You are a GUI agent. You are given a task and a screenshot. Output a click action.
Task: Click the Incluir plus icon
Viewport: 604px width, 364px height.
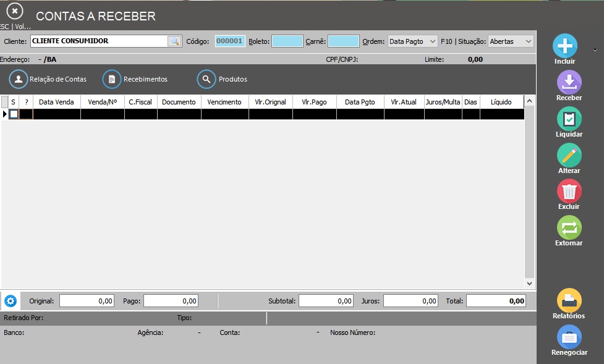click(565, 46)
